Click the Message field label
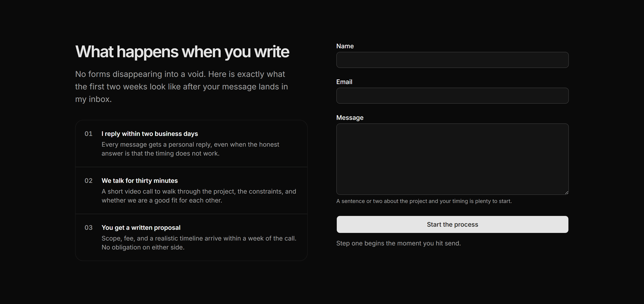 (x=350, y=118)
